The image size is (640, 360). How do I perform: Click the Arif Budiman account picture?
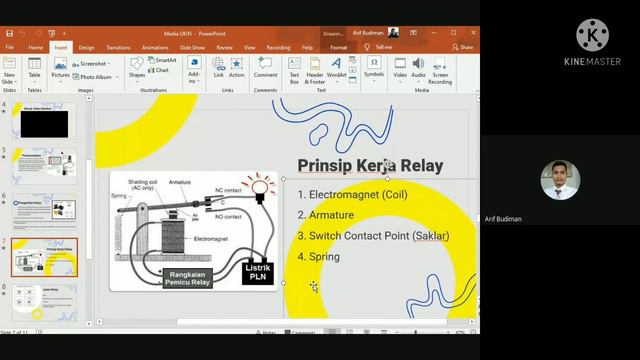(393, 33)
